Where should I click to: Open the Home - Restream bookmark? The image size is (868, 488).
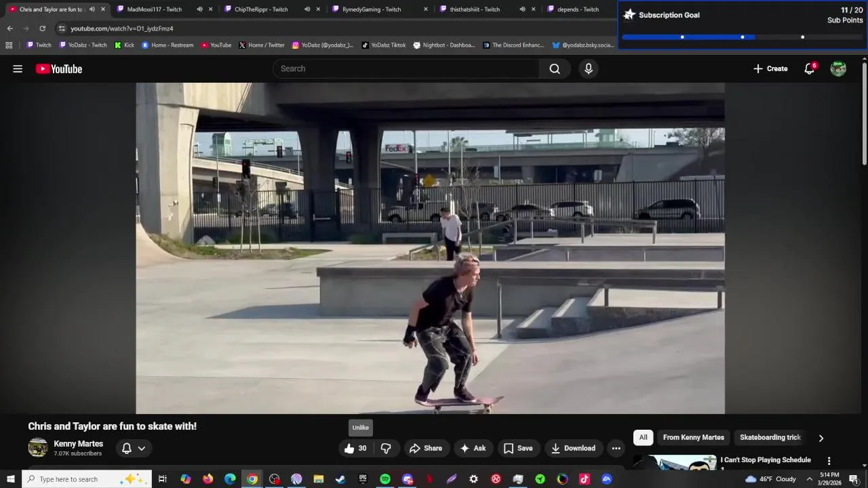[167, 45]
